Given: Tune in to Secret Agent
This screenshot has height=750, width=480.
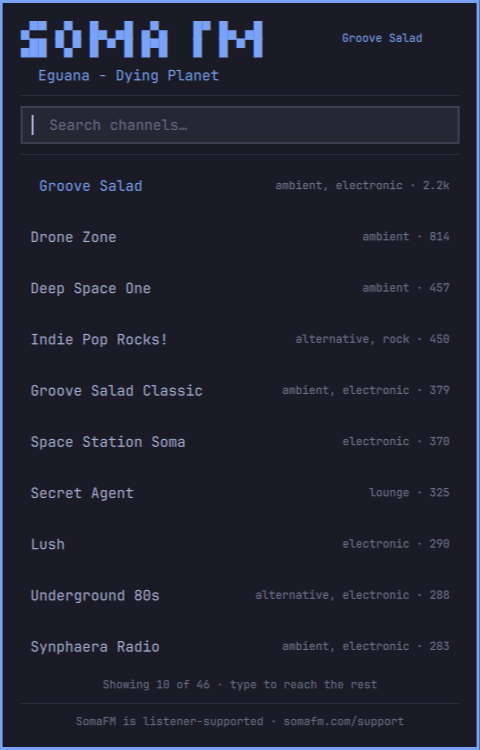Looking at the screenshot, I should (240, 493).
